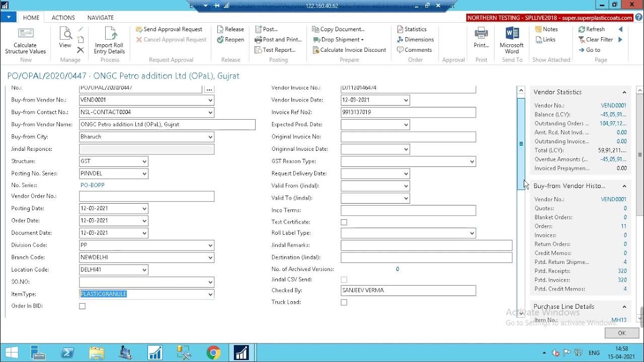Screen dimensions: 644x362
Task: Click the Jindal Remarks field
Action: click(426, 245)
